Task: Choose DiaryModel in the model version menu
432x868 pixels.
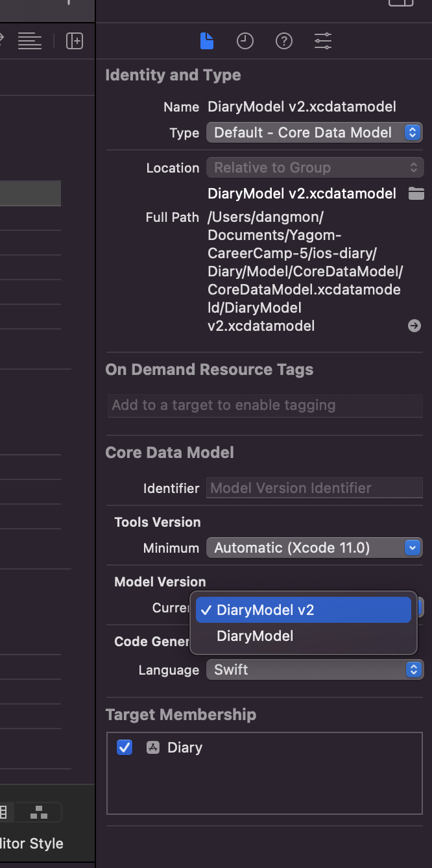Action: [304, 636]
